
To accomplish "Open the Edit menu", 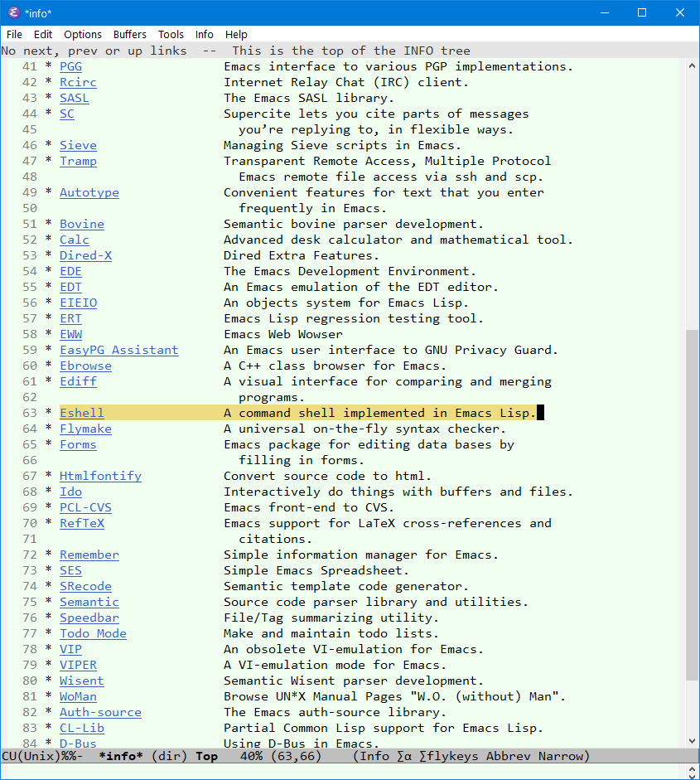I will (42, 34).
